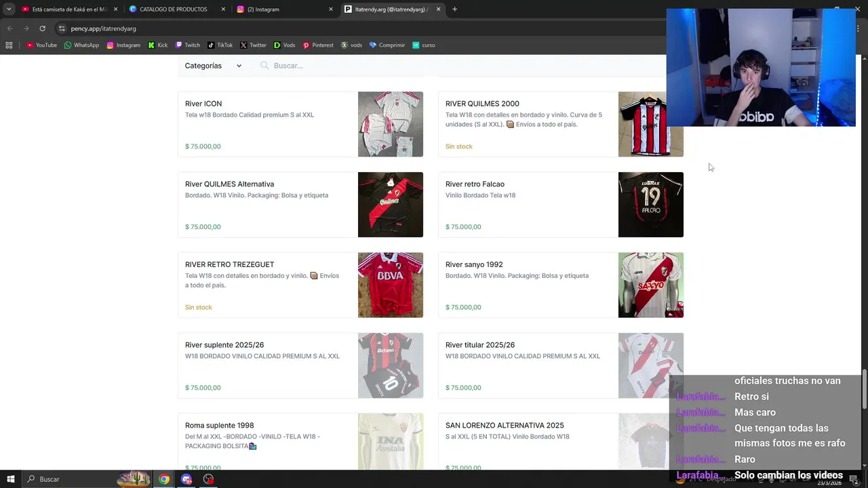
Task: Open the River suplente 2025/26 product
Action: tap(300, 365)
